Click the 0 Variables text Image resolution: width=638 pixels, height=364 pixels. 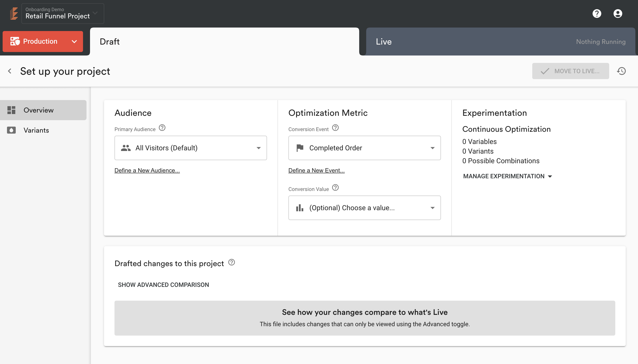(479, 142)
